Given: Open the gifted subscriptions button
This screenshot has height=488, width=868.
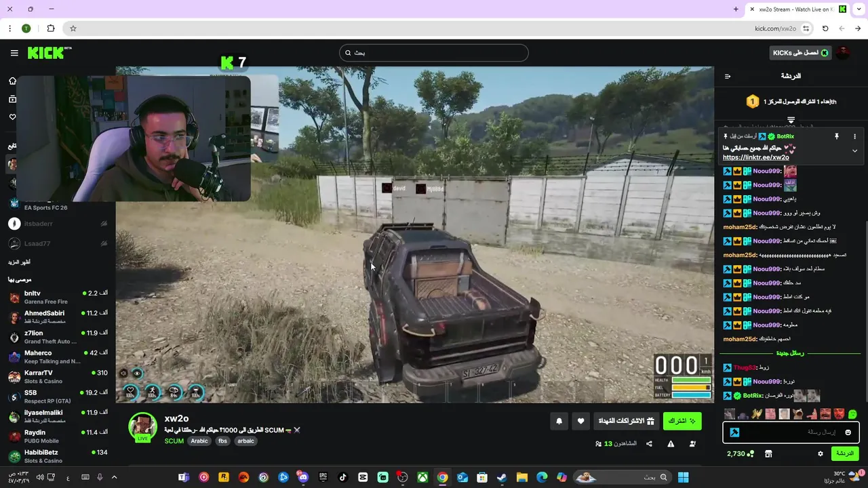Looking at the screenshot, I should click(x=626, y=421).
